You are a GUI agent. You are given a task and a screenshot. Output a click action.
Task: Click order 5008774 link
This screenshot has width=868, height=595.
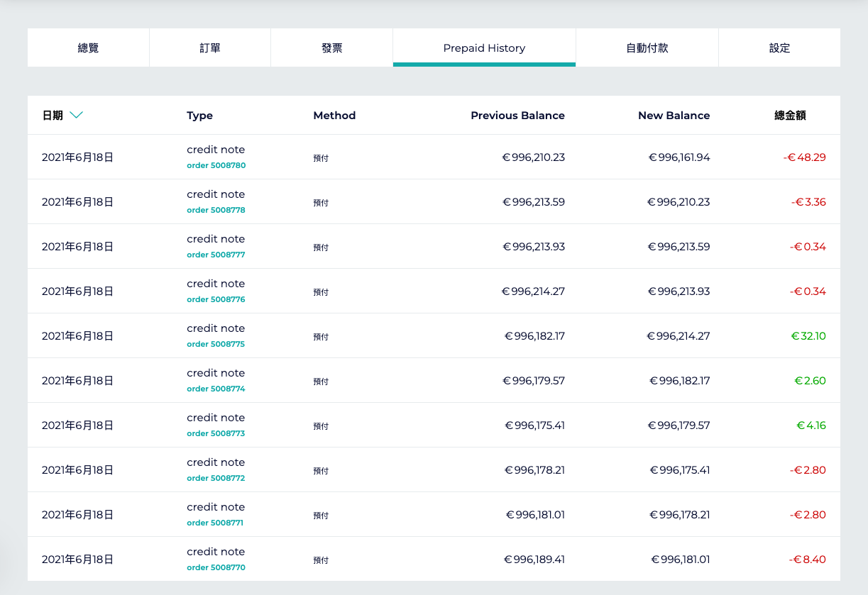pyautogui.click(x=216, y=389)
